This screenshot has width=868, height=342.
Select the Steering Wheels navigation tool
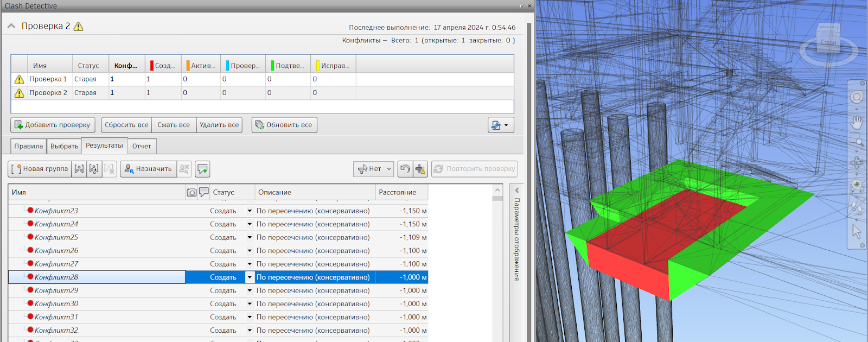coord(857,97)
